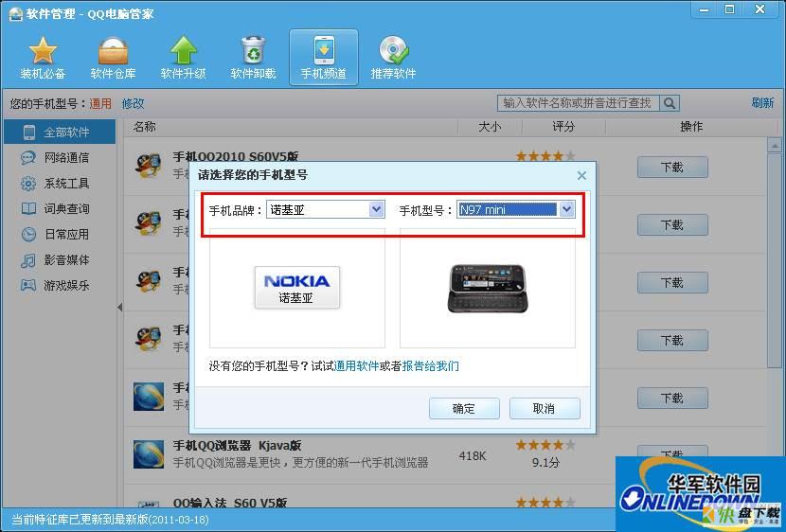The width and height of the screenshot is (786, 532).
Task: Sort by the 大小 column header
Action: click(490, 127)
